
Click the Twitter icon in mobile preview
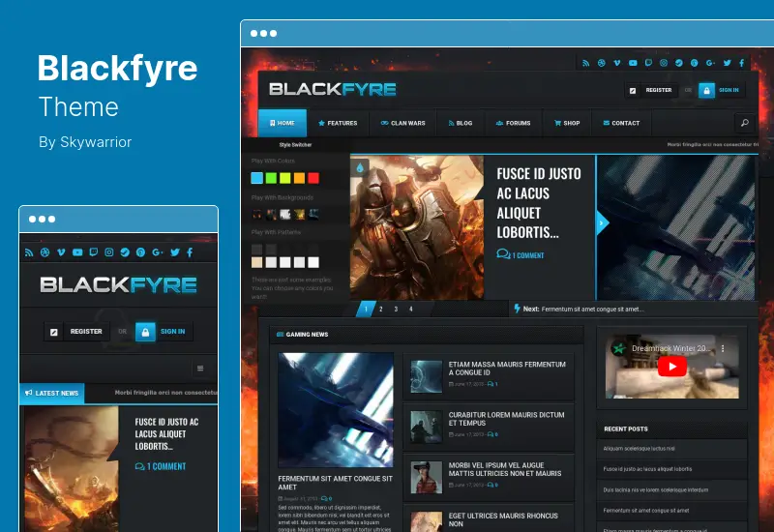tap(174, 252)
